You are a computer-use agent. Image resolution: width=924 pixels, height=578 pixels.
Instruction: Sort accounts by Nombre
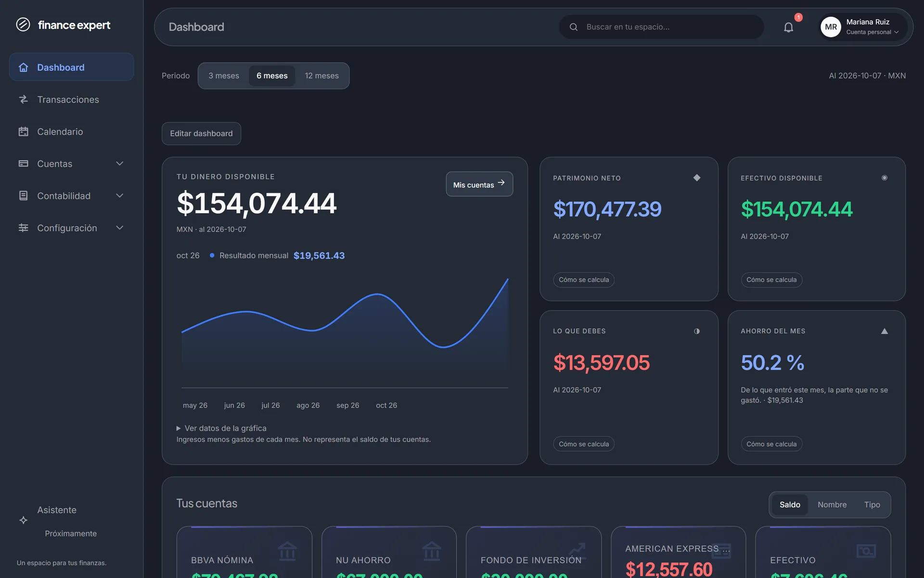click(x=832, y=505)
